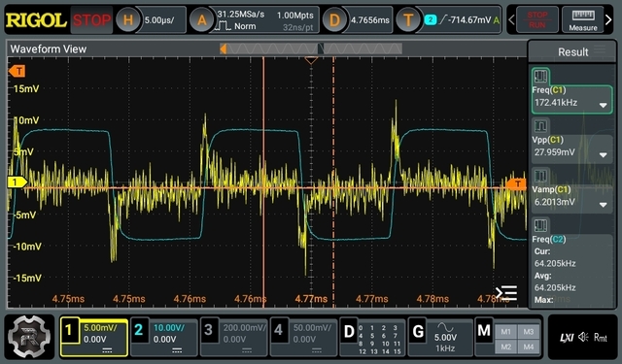Enable math M4 button
The image size is (622, 364).
[529, 347]
